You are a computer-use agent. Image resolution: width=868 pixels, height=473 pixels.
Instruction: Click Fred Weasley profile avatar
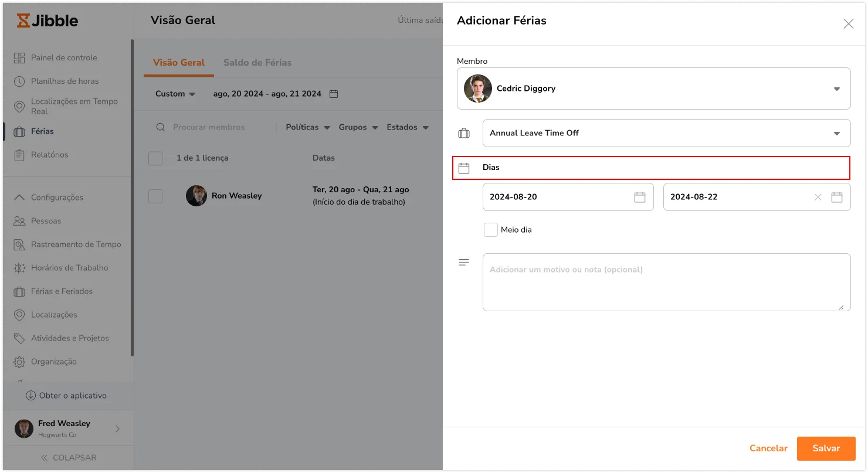pos(24,428)
